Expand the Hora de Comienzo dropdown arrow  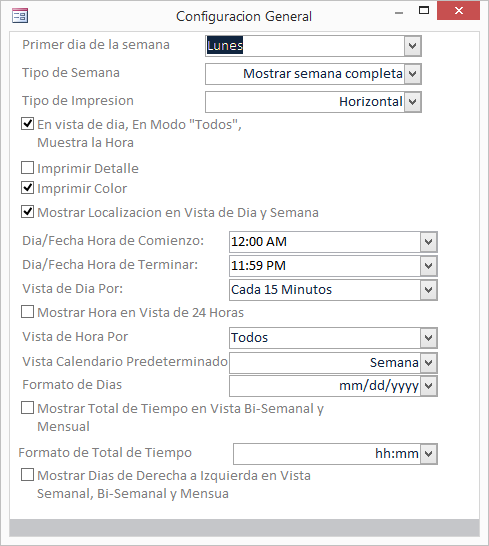(428, 242)
